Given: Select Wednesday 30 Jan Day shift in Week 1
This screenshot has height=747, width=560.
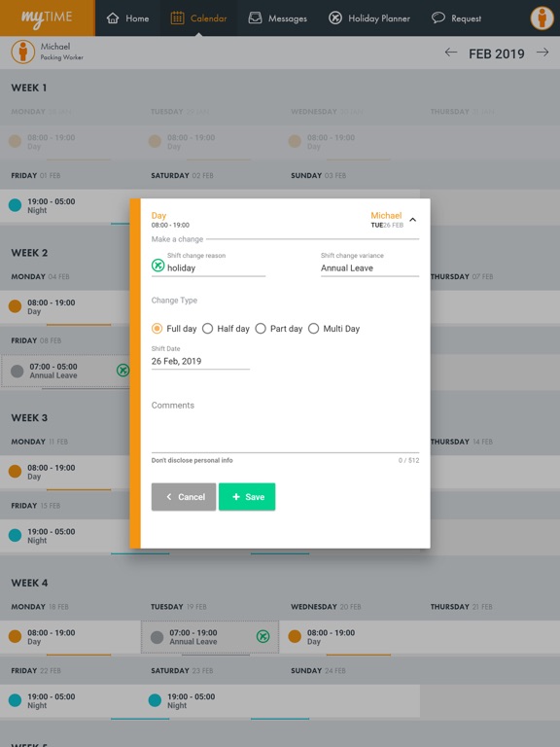Looking at the screenshot, I should point(350,141).
